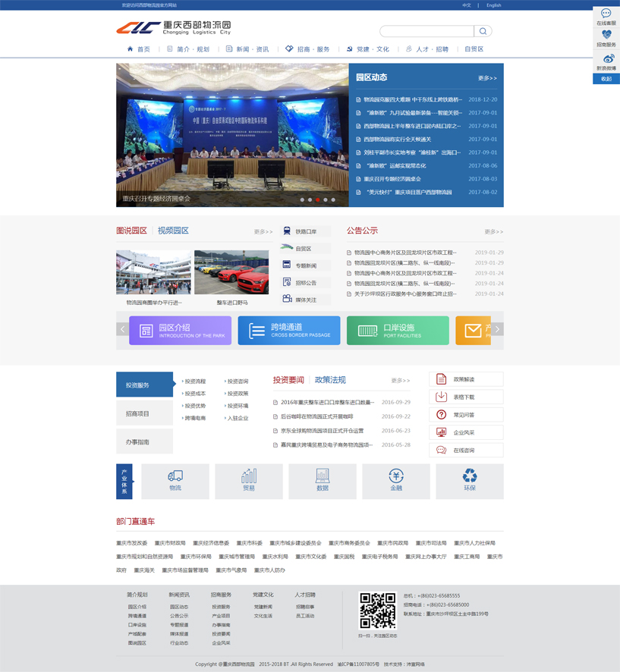Open the 常见问答 question mark icon

(441, 415)
